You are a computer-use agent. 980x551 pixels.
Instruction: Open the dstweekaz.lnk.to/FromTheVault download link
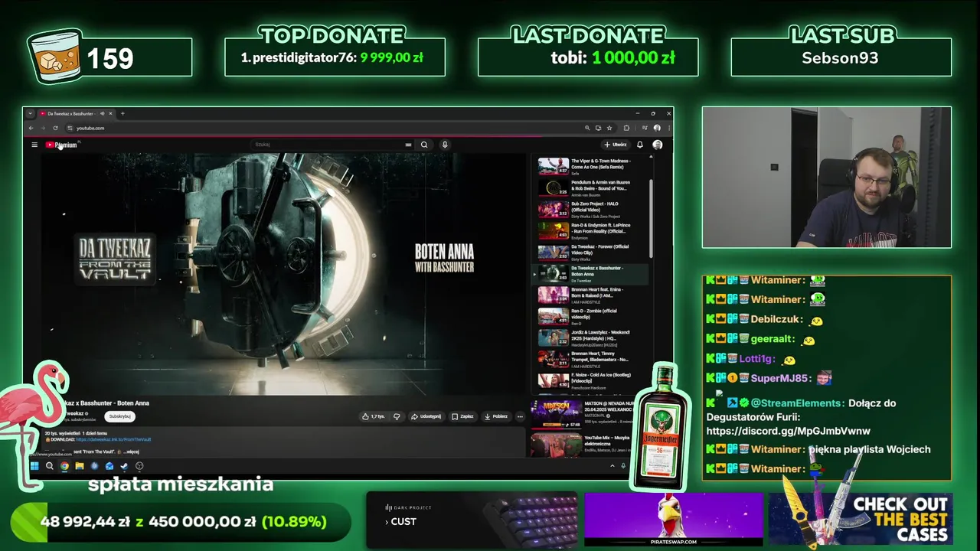point(113,439)
